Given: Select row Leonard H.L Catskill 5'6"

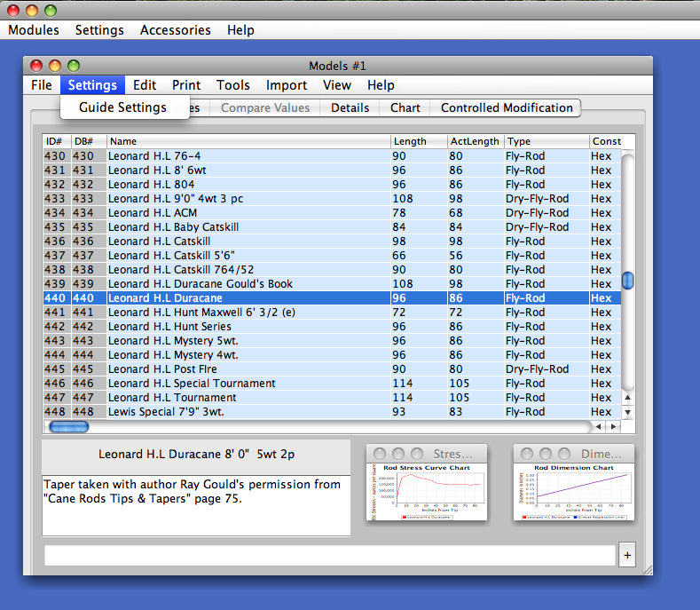Looking at the screenshot, I should (x=332, y=256).
